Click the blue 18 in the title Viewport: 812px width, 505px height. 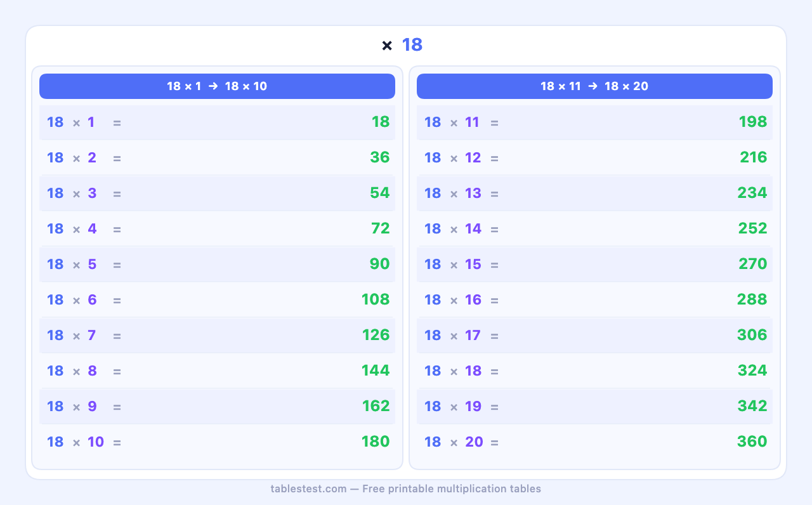[412, 45]
